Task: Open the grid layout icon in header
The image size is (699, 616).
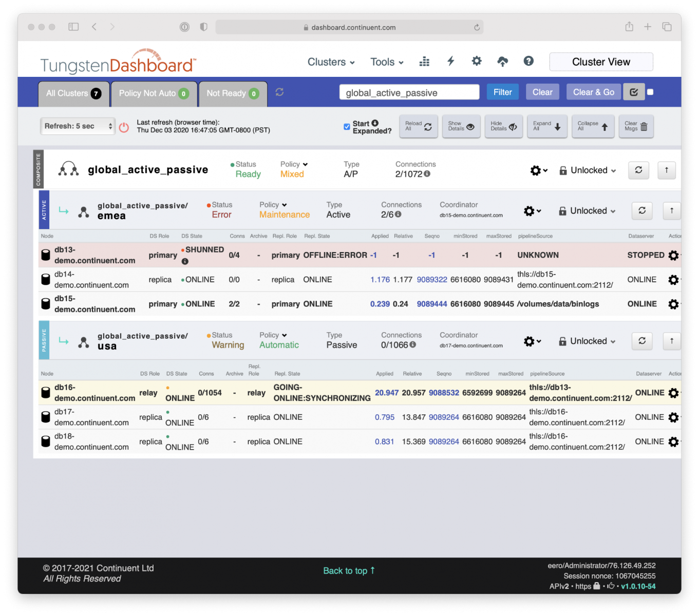Action: click(424, 62)
